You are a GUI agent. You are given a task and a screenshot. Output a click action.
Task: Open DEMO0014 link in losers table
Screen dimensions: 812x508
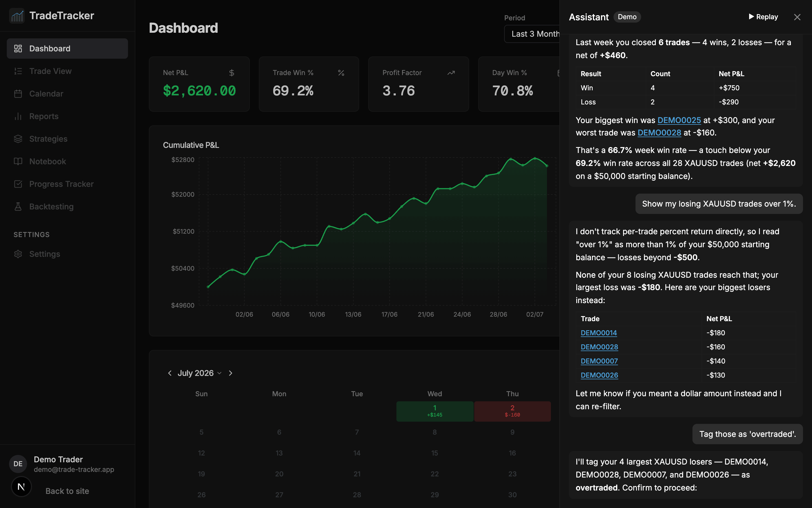[599, 333]
